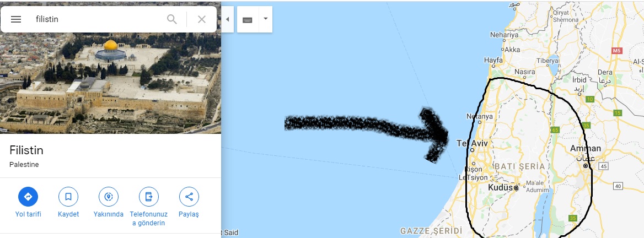Screen dimensions: 644x238
Task: Save the place with Kaydet icon
Action: [x=68, y=197]
